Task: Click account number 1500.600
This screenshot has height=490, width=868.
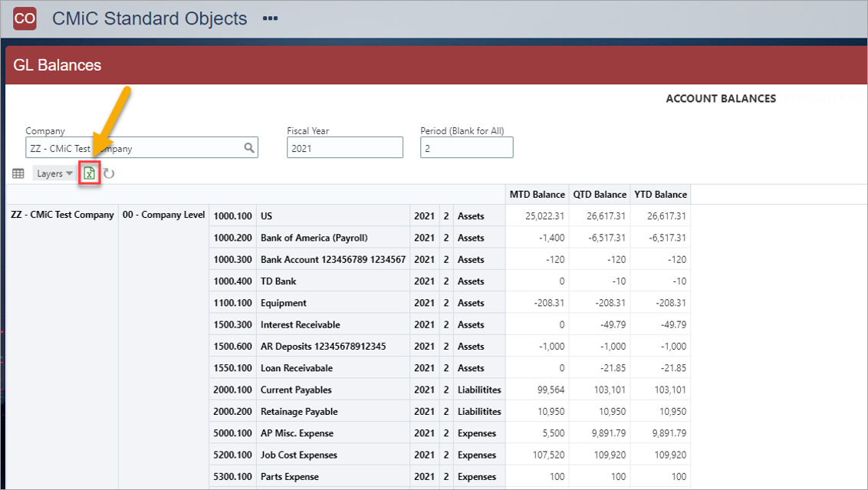Action: 232,346
